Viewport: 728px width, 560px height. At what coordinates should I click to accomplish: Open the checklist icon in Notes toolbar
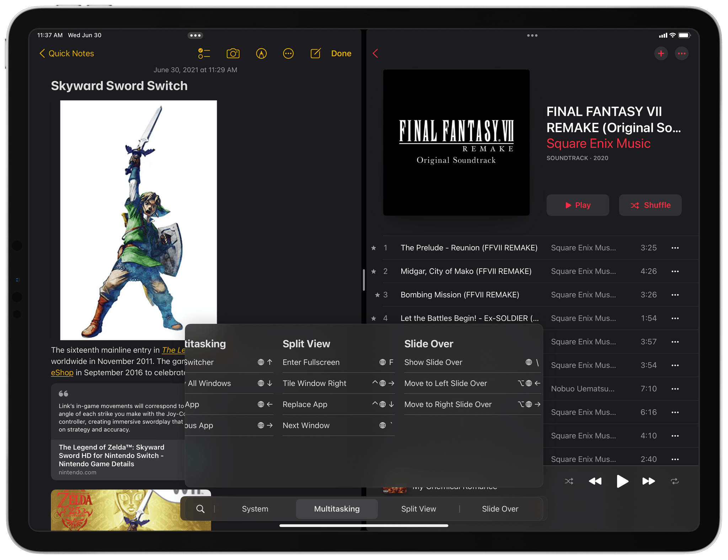pyautogui.click(x=203, y=54)
